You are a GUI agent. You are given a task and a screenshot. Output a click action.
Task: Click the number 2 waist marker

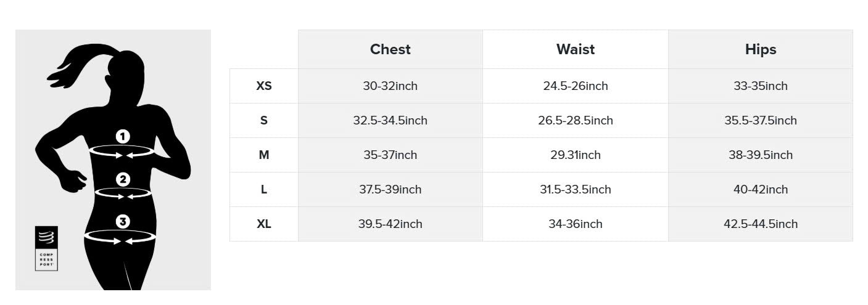pos(123,179)
